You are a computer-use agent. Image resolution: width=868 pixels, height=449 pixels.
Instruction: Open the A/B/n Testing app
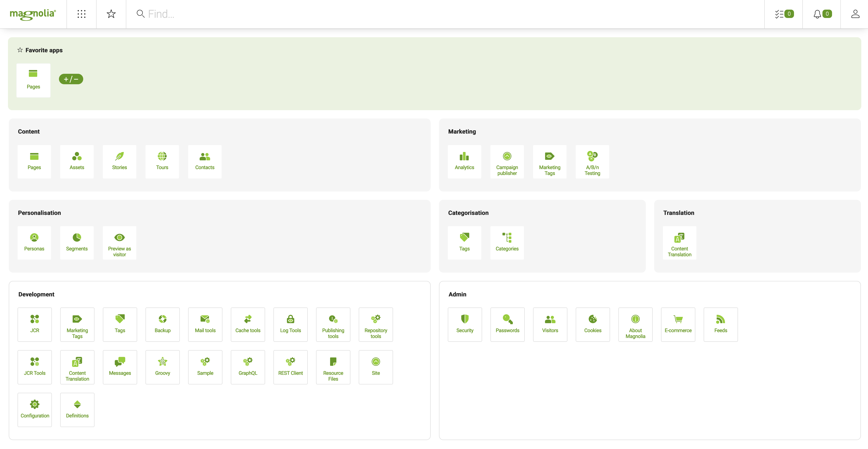pos(592,162)
